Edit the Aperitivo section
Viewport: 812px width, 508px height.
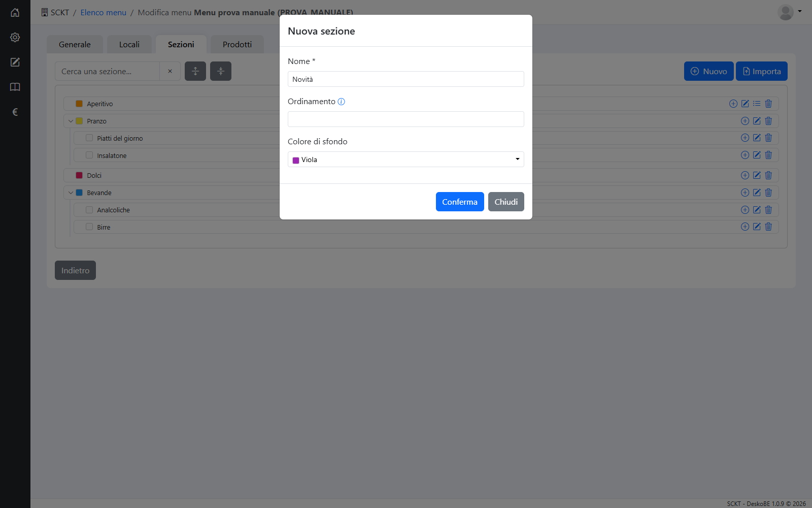click(x=745, y=104)
